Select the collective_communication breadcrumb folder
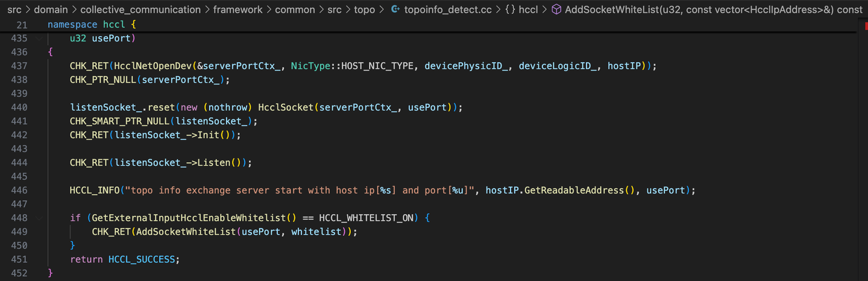The width and height of the screenshot is (868, 281). (140, 10)
